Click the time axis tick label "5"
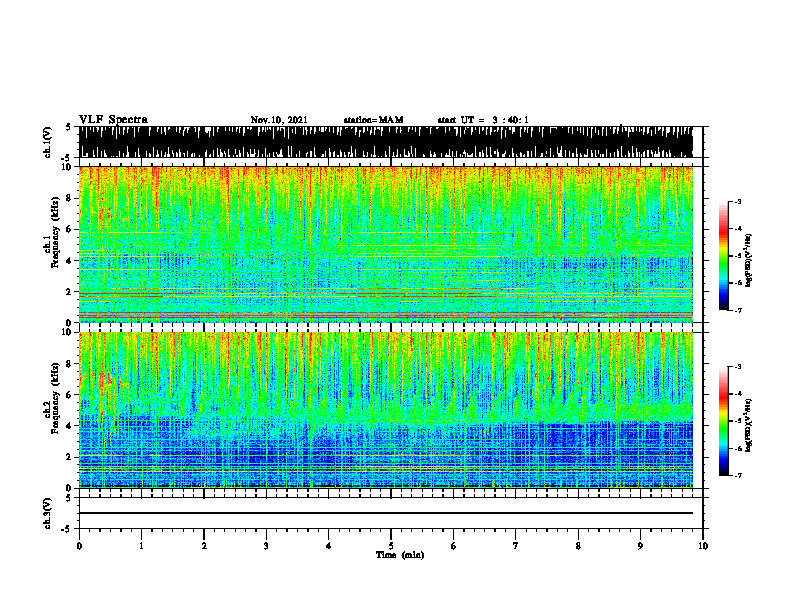This screenshot has width=792, height=612. [x=391, y=546]
